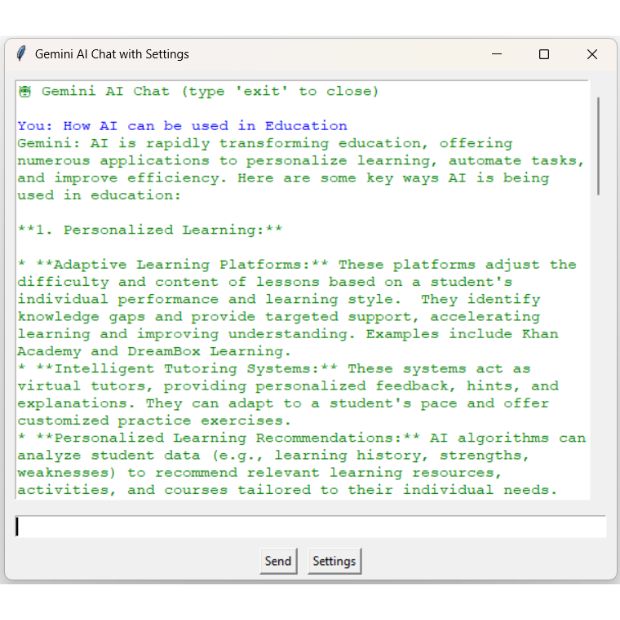Click the 'You: How AI can be used' line
The height and width of the screenshot is (620, 620).
182,126
